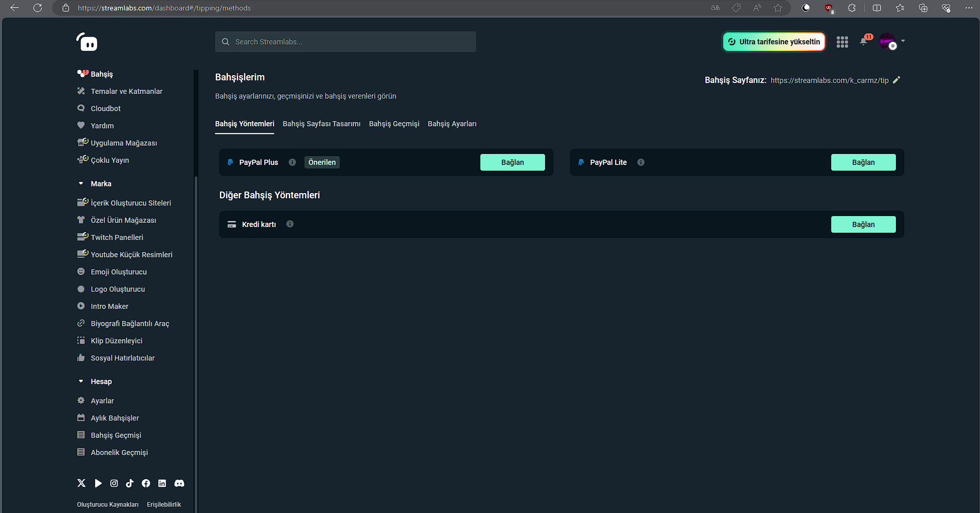Open browser collections icon
980x513 pixels.
point(923,8)
